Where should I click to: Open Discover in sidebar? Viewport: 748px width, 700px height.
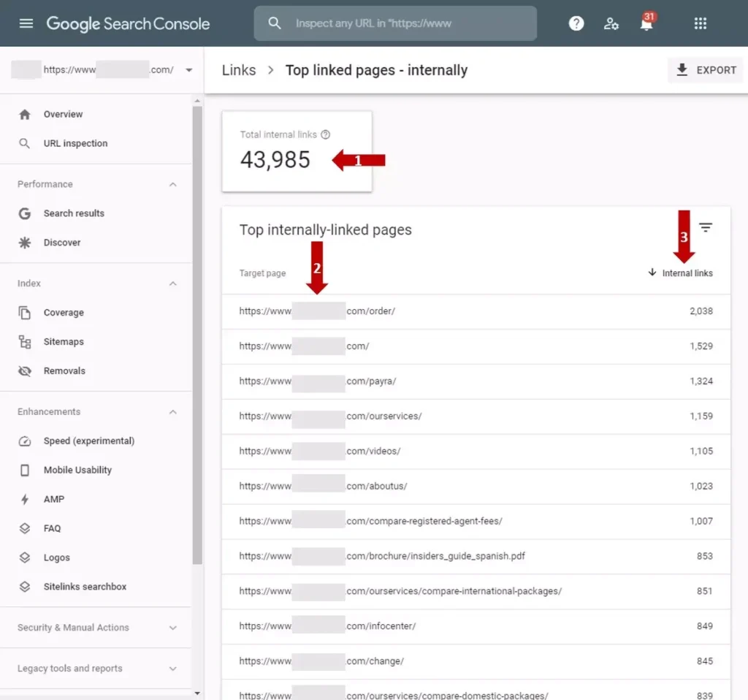click(62, 243)
